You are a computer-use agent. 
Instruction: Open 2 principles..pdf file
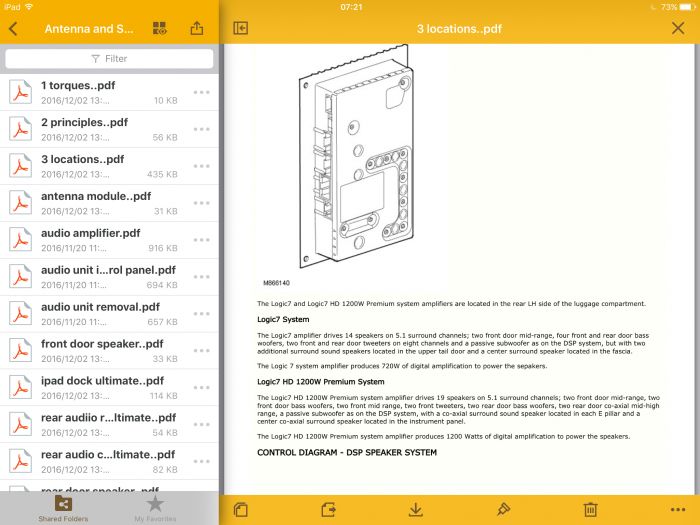click(109, 129)
